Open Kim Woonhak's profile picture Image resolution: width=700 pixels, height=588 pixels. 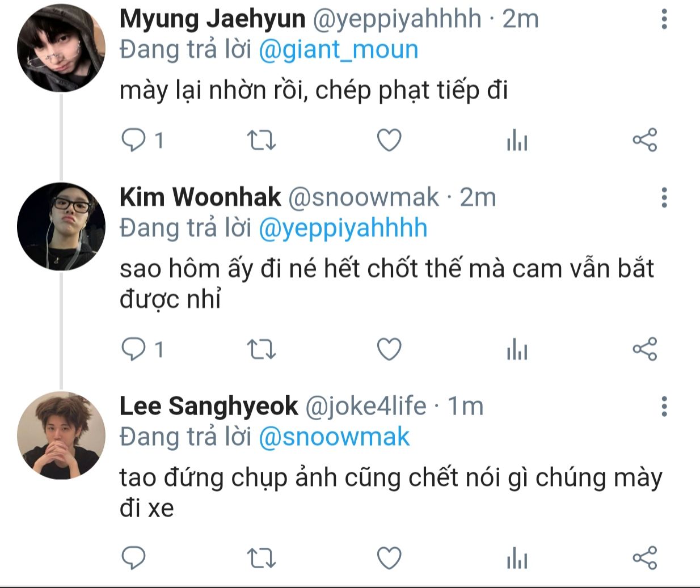61,226
